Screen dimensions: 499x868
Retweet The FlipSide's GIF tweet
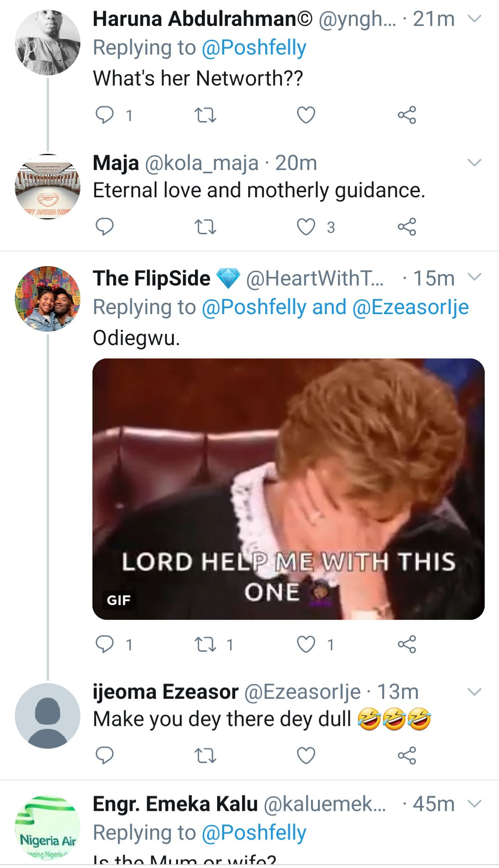click(x=205, y=644)
